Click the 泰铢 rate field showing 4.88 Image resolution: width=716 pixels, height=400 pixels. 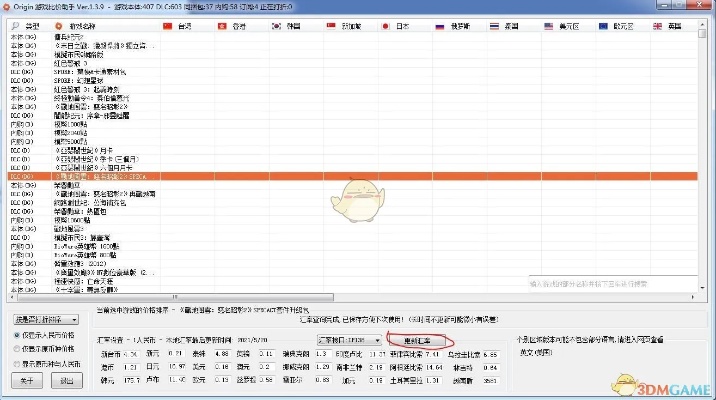(222, 353)
